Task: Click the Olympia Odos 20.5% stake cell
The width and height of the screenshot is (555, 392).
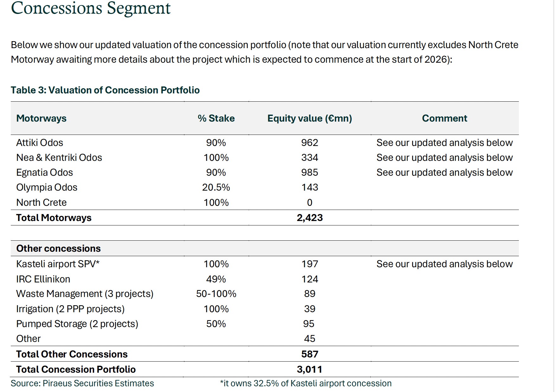Action: pyautogui.click(x=216, y=187)
